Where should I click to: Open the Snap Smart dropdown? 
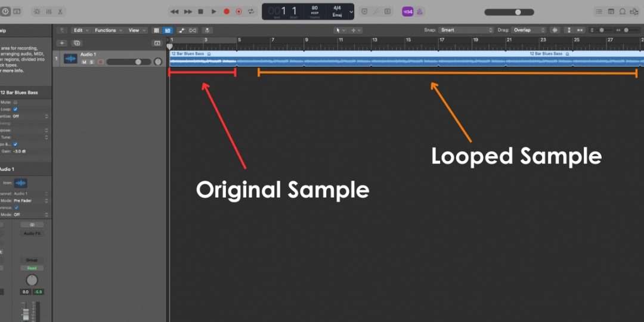[x=466, y=30]
